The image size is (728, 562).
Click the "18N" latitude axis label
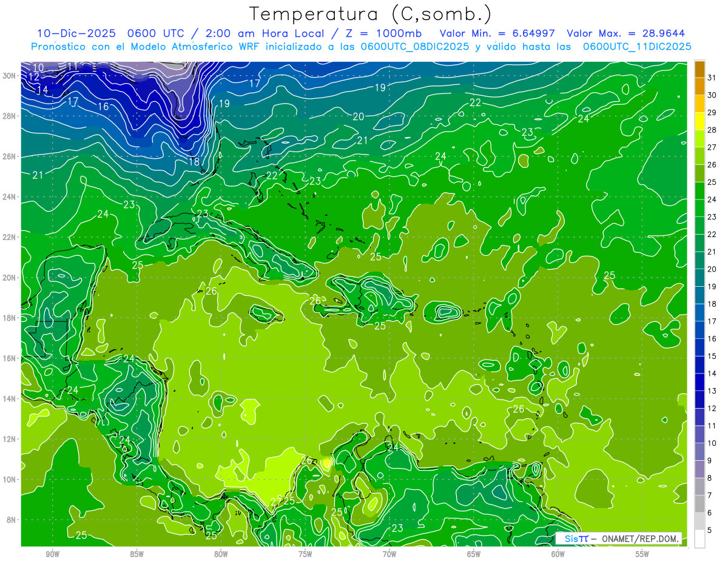[x=9, y=318]
